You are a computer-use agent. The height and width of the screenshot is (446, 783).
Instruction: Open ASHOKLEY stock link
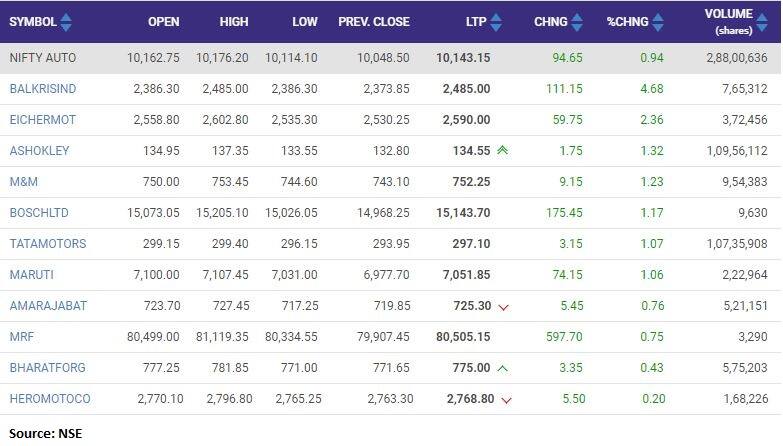coord(39,151)
